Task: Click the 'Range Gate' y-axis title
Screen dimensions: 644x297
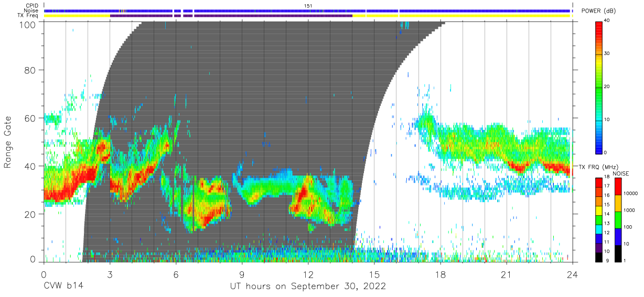Action: (x=8, y=142)
